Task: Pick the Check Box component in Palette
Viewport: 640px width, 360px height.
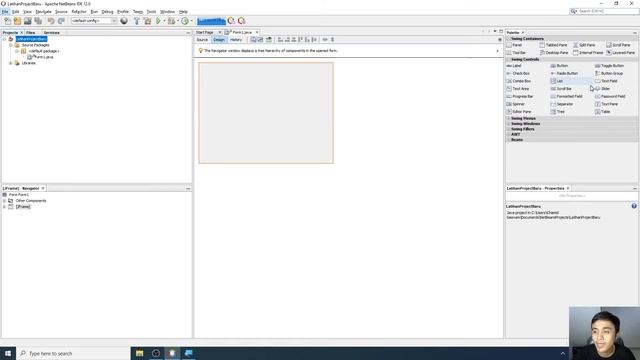Action: point(518,73)
